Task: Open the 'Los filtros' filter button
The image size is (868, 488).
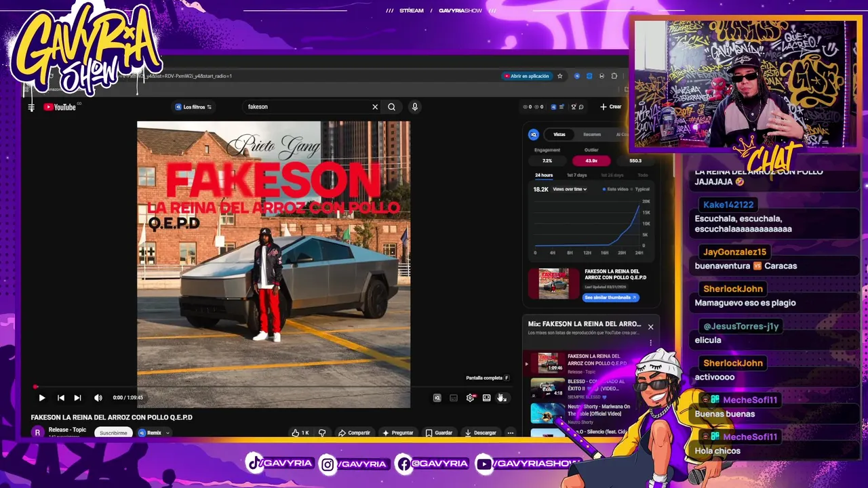Action: click(x=193, y=107)
